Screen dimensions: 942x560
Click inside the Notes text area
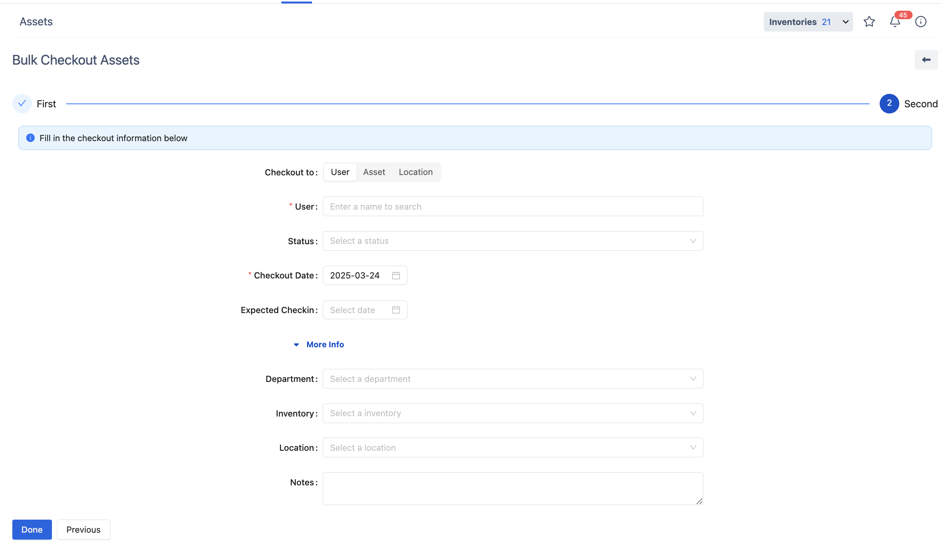coord(513,488)
